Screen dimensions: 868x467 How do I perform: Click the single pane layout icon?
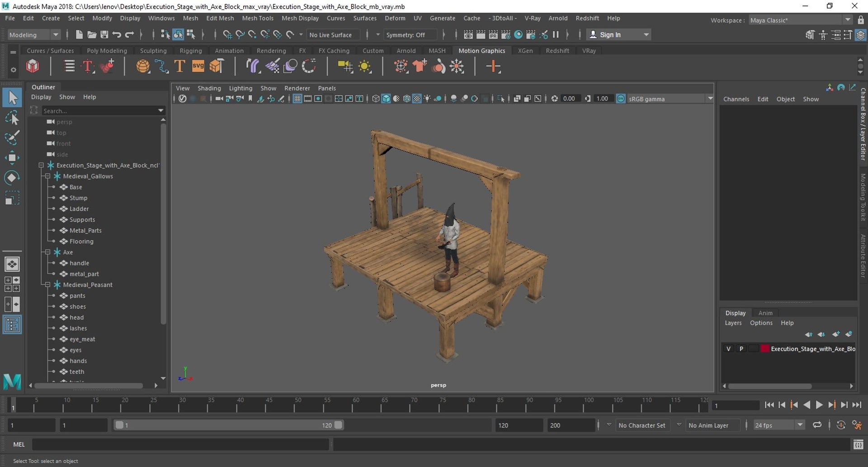[x=12, y=264]
